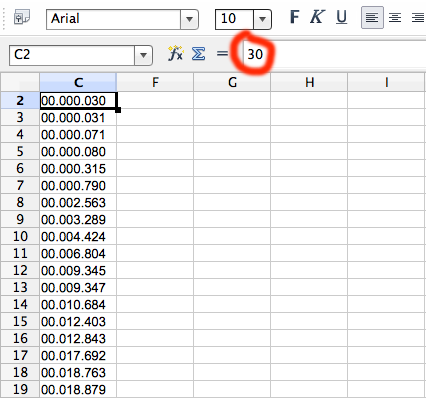Select column G header
The image size is (426, 398).
click(232, 82)
